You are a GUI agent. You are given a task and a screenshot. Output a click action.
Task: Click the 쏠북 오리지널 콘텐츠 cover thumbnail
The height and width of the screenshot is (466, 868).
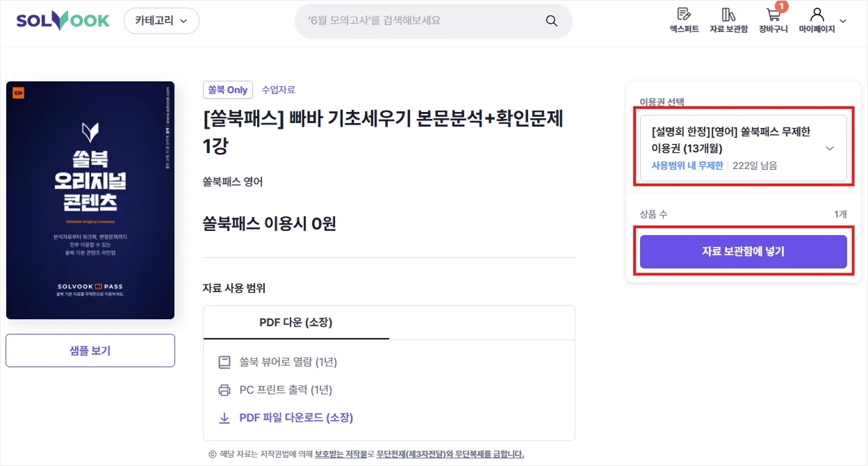tap(90, 200)
